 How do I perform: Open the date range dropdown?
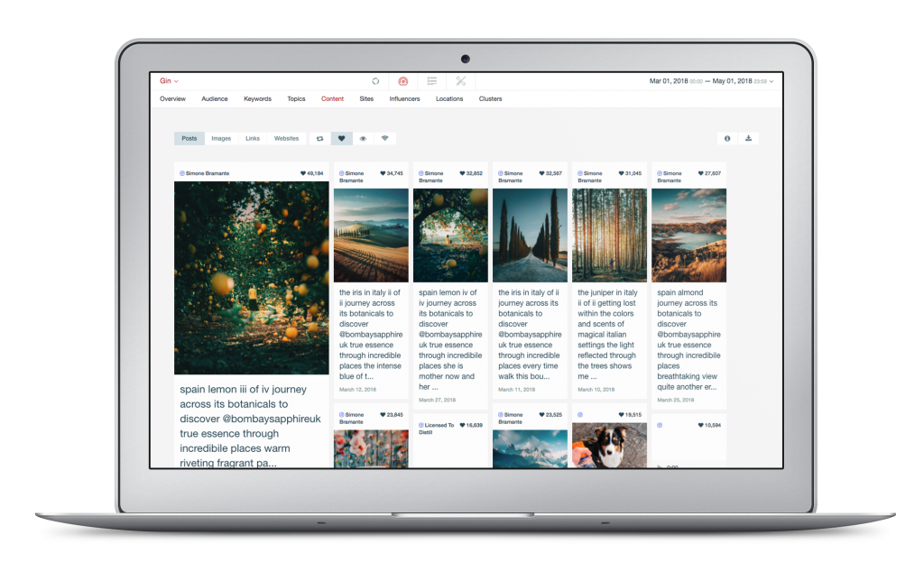tap(711, 81)
